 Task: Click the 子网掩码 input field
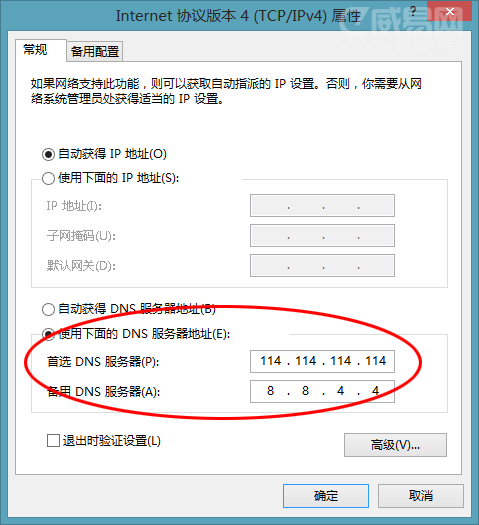pyautogui.click(x=322, y=236)
